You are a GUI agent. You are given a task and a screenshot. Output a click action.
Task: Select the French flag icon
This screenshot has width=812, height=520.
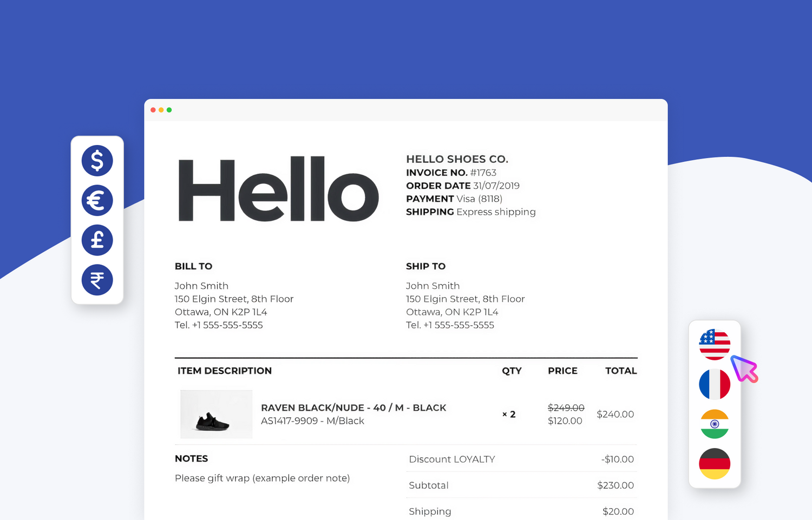[x=715, y=384]
